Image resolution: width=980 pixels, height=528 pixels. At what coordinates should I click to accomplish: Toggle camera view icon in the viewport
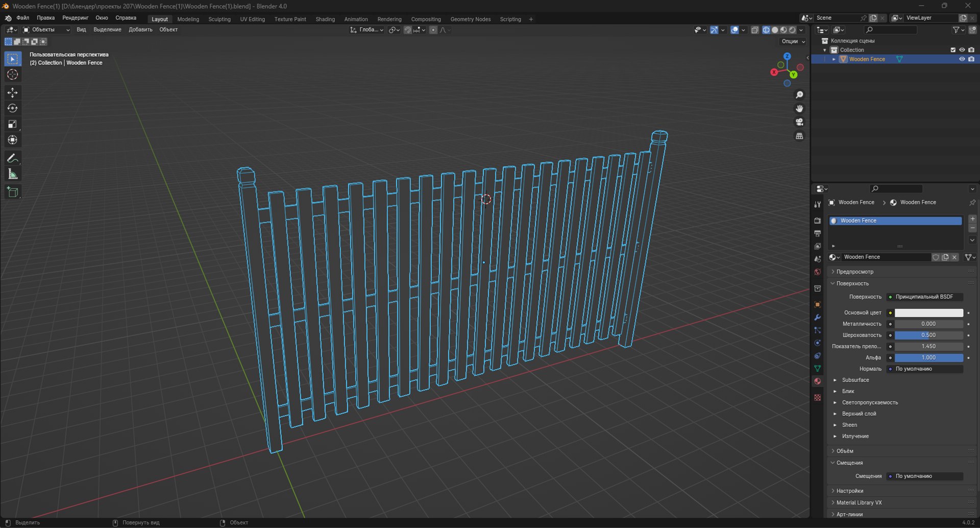click(799, 122)
